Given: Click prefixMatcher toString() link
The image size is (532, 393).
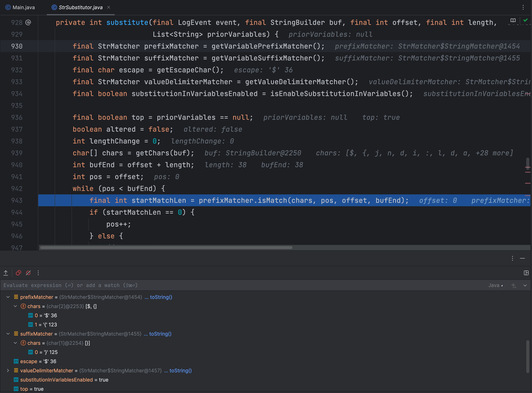Looking at the screenshot, I should (161, 297).
